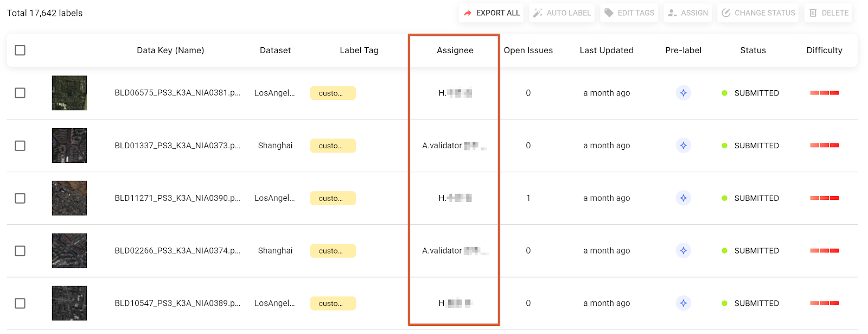This screenshot has height=334, width=868.
Task: Click open issues count 1 in BLD11271 row
Action: pyautogui.click(x=528, y=198)
